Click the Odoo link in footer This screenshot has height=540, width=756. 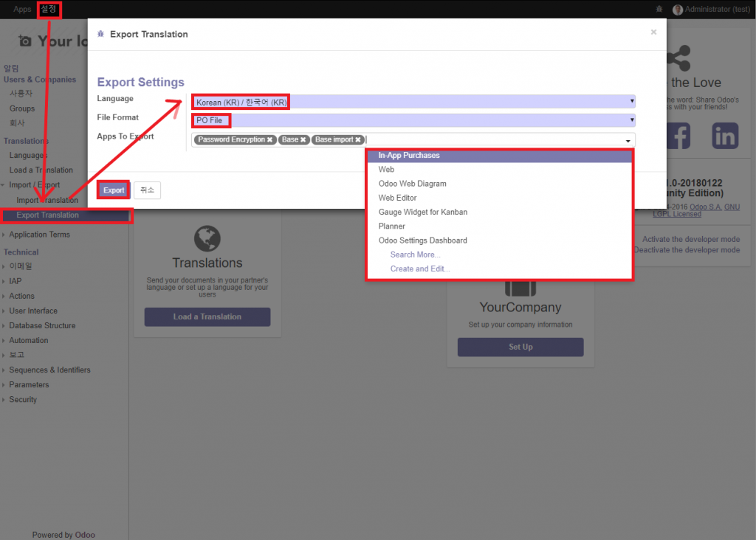pos(85,535)
